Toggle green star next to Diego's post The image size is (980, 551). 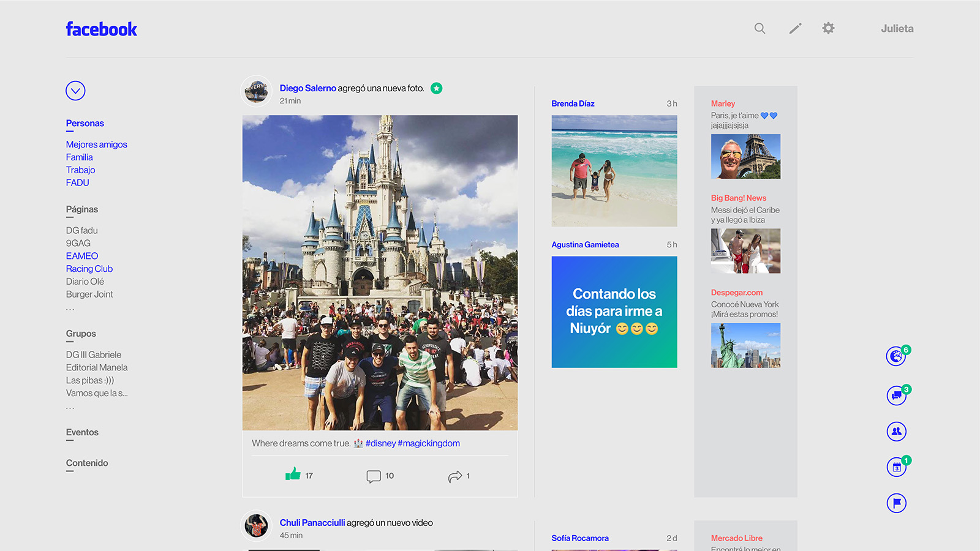coord(436,88)
